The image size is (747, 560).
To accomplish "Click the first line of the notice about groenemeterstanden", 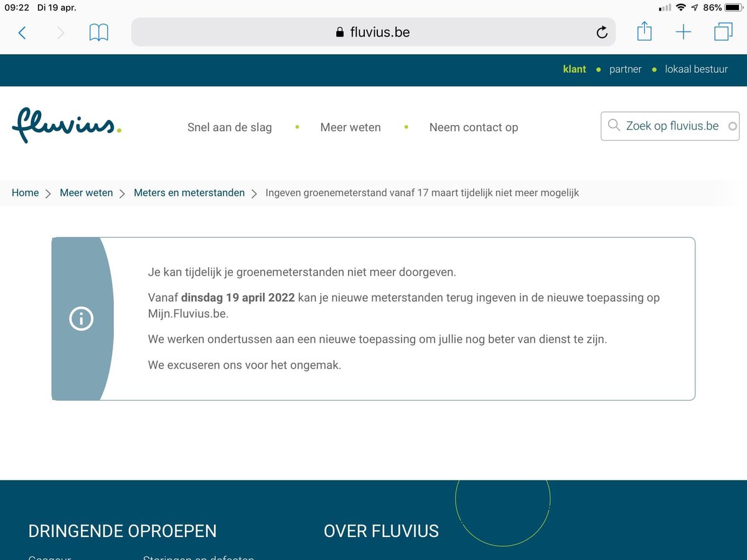I will coord(302,273).
